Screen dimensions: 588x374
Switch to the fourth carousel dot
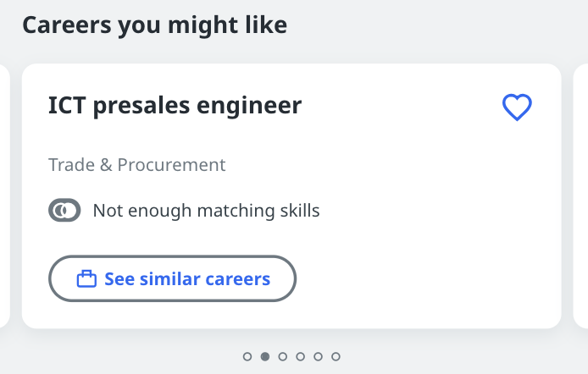(x=301, y=356)
